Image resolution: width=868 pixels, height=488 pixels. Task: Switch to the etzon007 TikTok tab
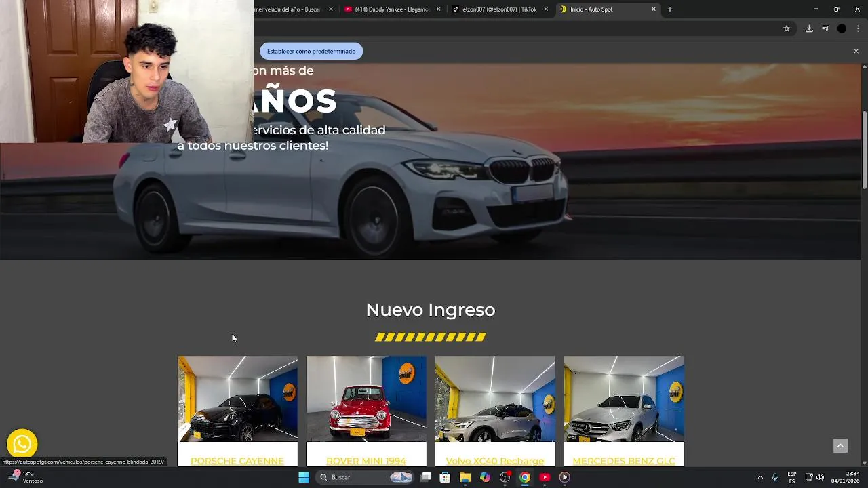coord(500,9)
